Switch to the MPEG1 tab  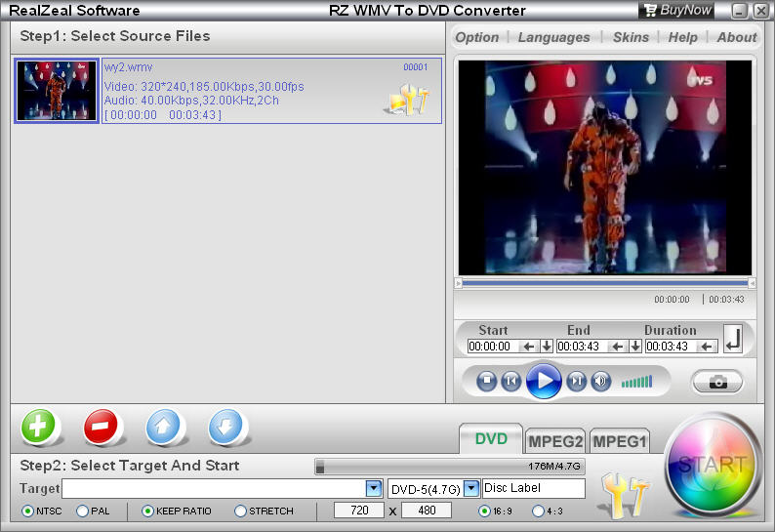tap(619, 441)
